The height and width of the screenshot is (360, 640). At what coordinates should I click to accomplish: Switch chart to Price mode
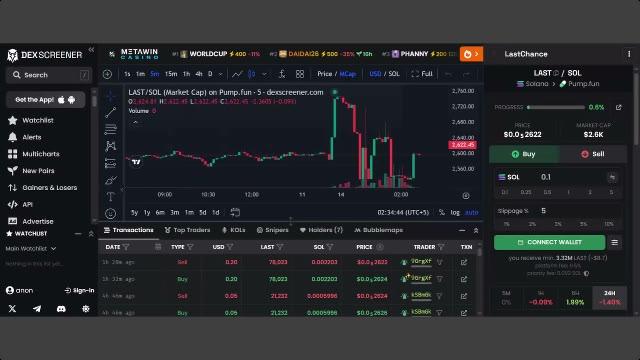point(324,74)
